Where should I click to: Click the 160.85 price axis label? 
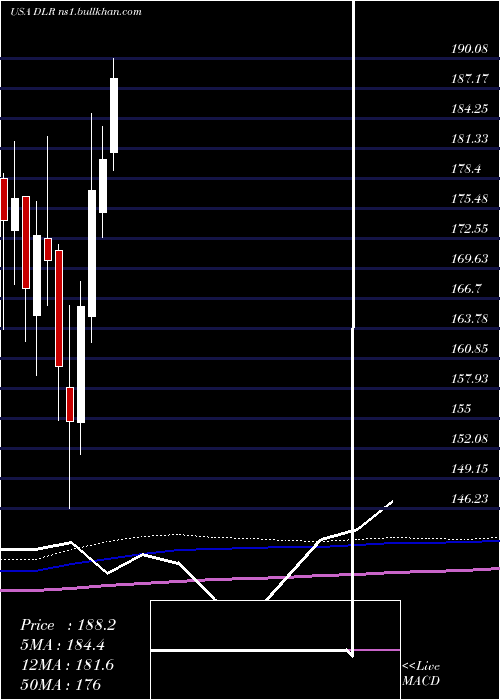[469, 349]
